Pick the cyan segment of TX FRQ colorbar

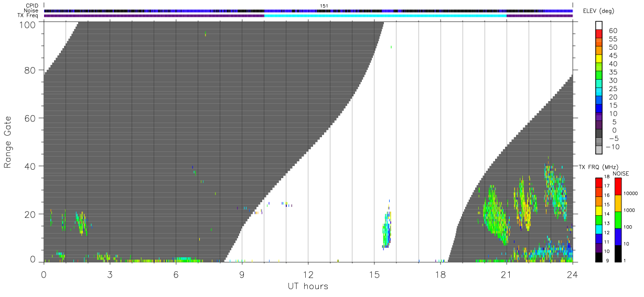599,229
